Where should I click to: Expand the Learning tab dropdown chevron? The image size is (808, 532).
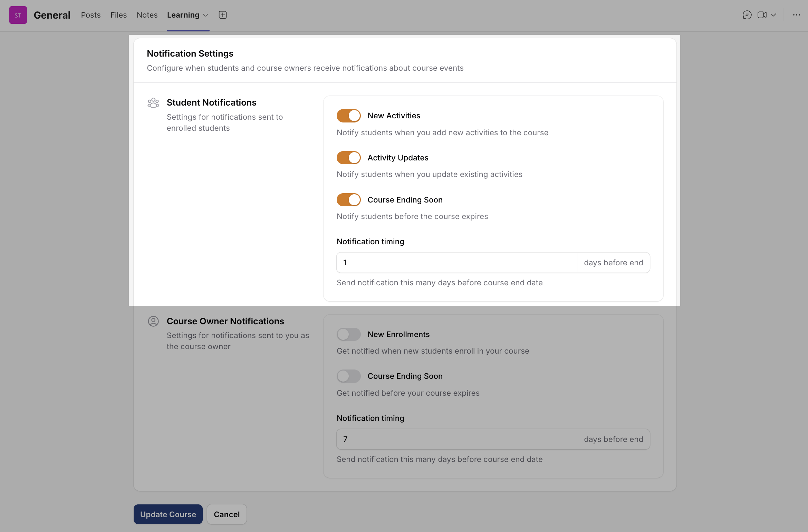(206, 15)
